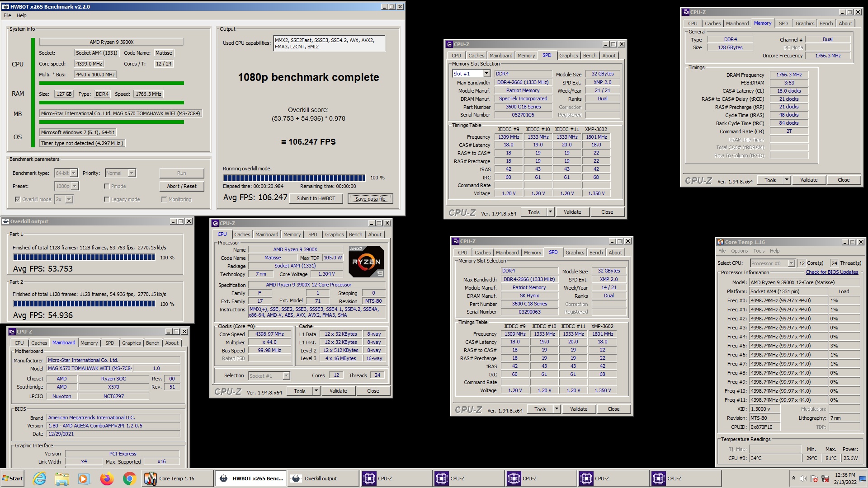Click the HWBOT x265 taskbar button icon
Viewport: 868px width, 488px height.
(x=223, y=479)
